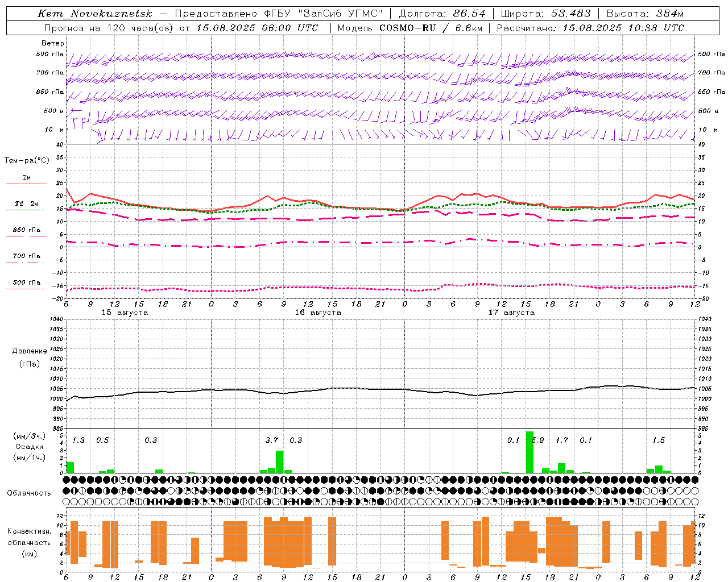728x582 pixels.
Task: Click the 'Давление' pressure panel label
Action: tap(30, 351)
